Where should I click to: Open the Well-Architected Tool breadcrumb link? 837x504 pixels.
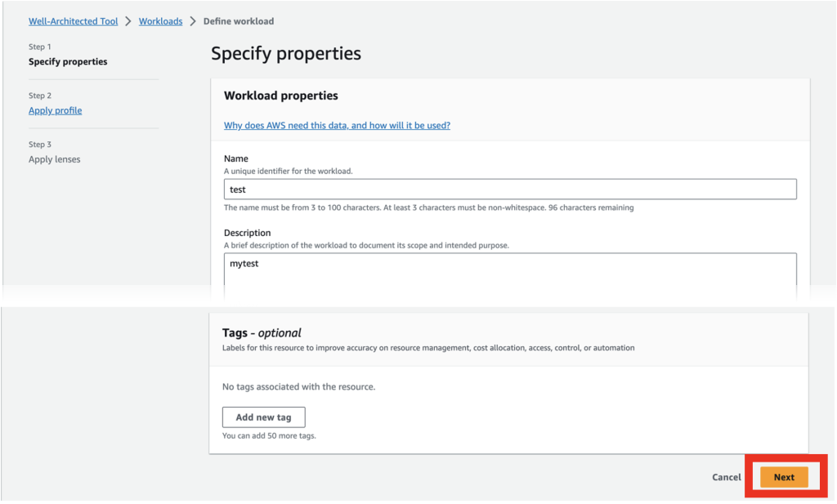74,21
